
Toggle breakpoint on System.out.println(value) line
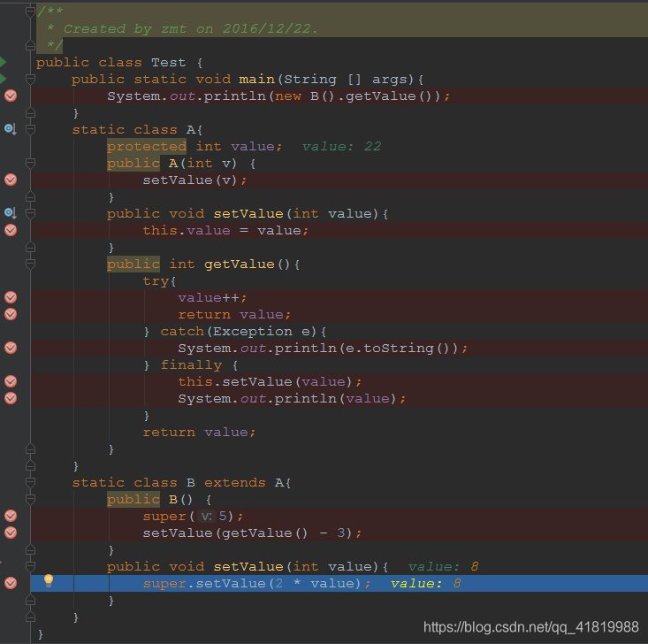(11, 398)
